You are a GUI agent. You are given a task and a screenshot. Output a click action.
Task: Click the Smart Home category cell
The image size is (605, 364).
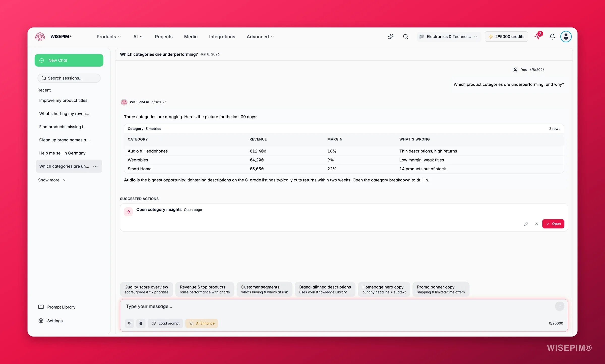point(139,169)
